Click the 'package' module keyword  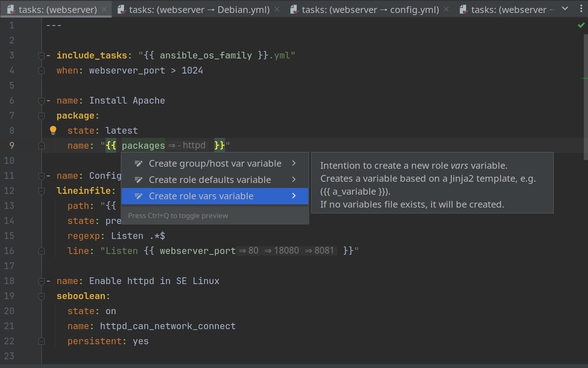(x=76, y=115)
